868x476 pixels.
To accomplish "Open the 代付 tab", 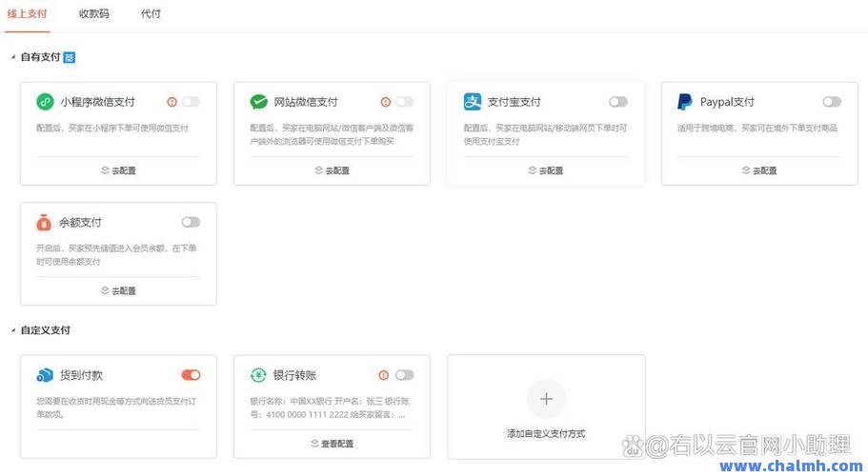I will click(151, 14).
